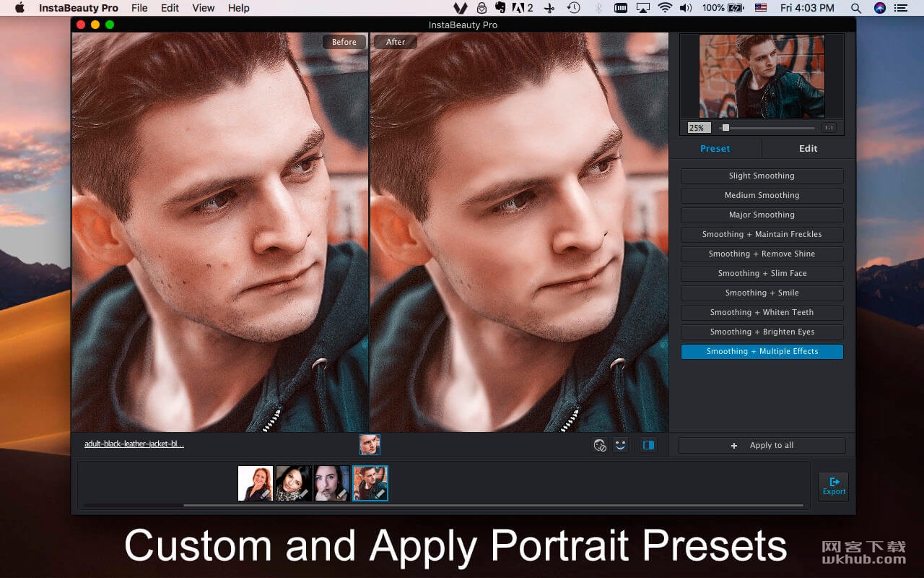Click the Evernote elephant menu bar icon
The height and width of the screenshot is (578, 924).
(501, 8)
